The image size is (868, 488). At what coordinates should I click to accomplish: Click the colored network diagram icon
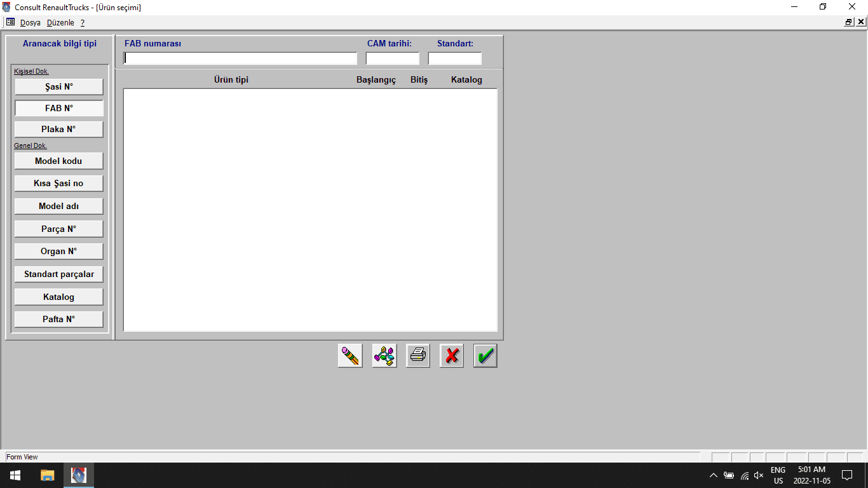[384, 356]
